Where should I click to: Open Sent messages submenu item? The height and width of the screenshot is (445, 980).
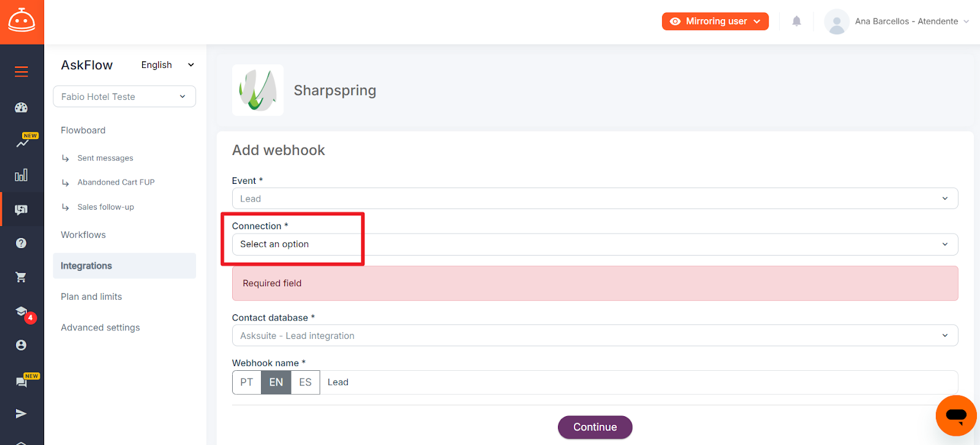pyautogui.click(x=105, y=158)
